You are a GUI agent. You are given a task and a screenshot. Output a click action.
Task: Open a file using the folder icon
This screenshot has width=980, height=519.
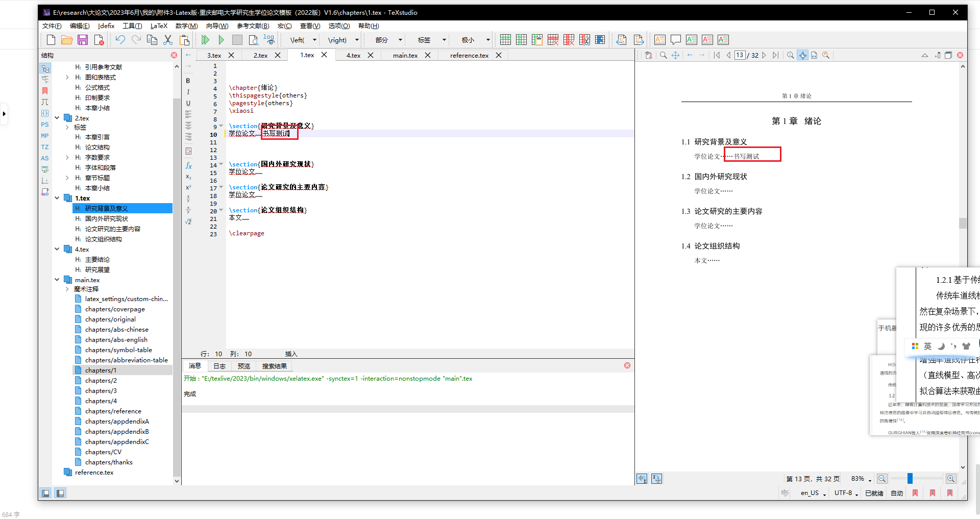pyautogui.click(x=66, y=40)
